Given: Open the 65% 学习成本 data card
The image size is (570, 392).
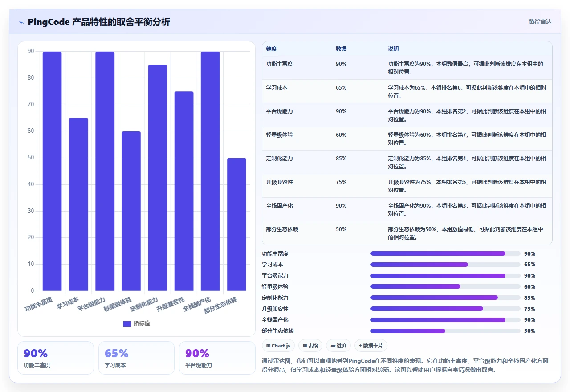Looking at the screenshot, I should [136, 358].
